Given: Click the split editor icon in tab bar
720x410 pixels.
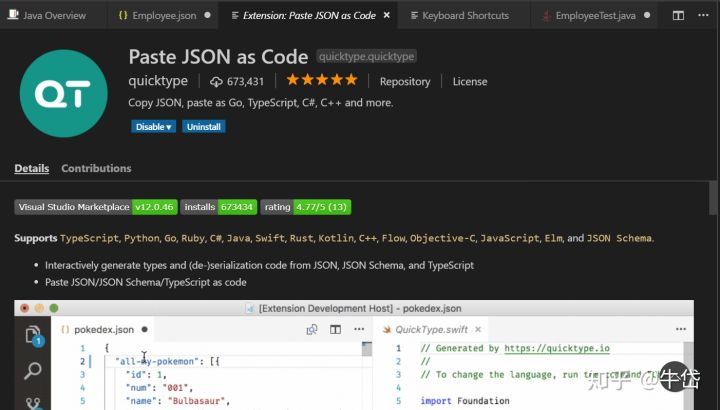Looking at the screenshot, I should (x=678, y=15).
